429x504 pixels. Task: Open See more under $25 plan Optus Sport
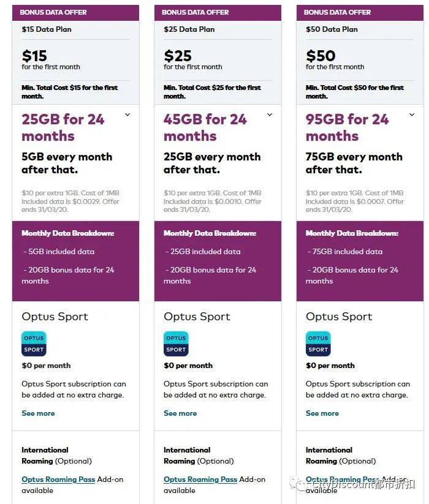click(x=180, y=413)
